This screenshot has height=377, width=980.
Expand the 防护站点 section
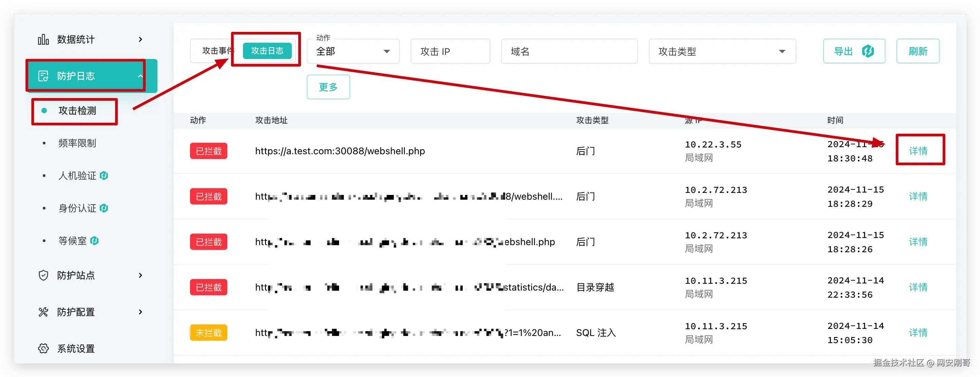[x=140, y=275]
